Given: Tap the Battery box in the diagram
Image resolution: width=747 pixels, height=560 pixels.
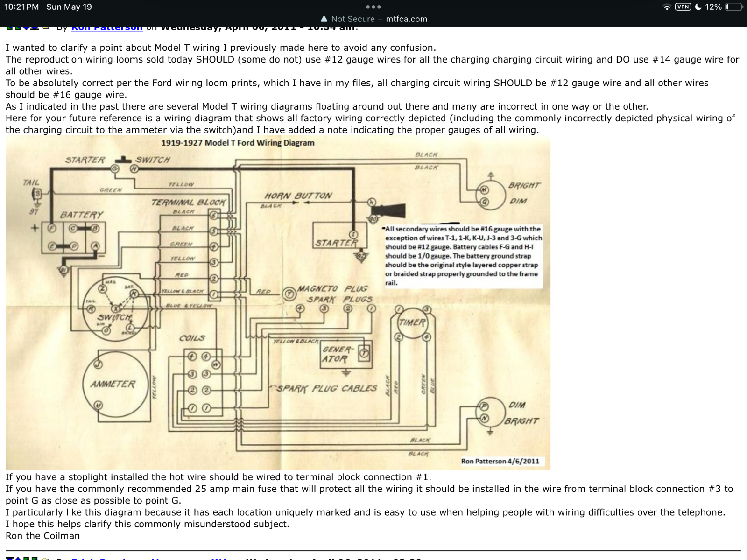Looking at the screenshot, I should tap(75, 236).
